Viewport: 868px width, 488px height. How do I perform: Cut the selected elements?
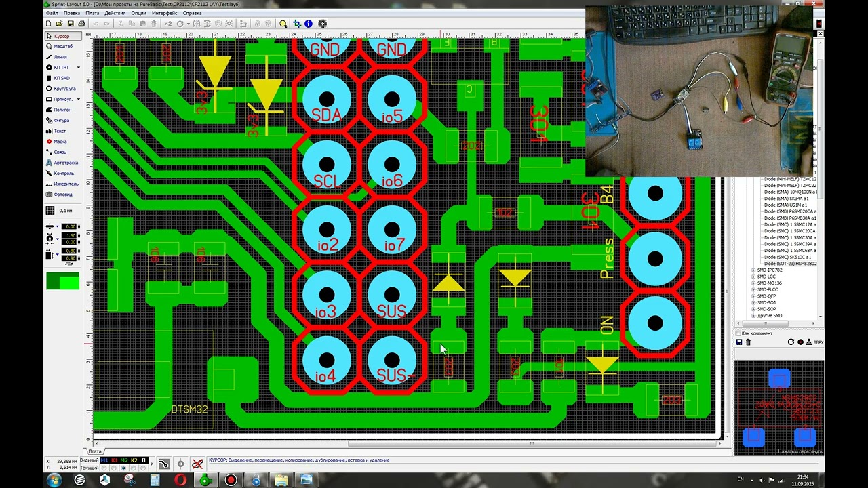point(121,24)
